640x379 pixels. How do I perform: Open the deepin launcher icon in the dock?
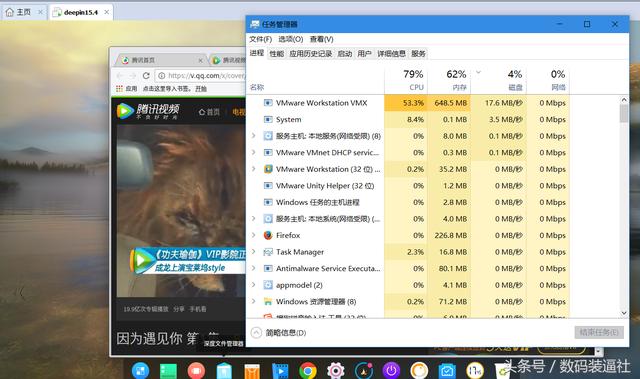(140, 370)
